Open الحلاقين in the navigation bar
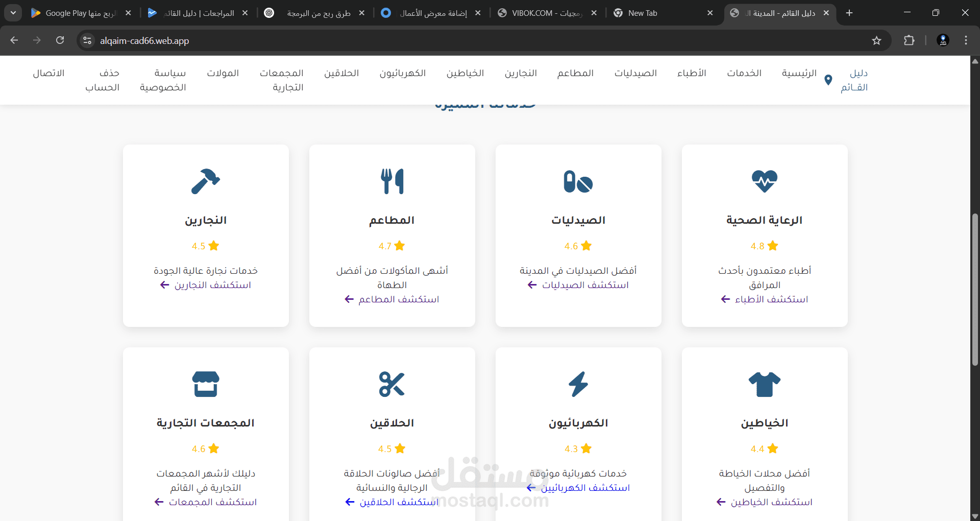The height and width of the screenshot is (521, 980). [341, 73]
